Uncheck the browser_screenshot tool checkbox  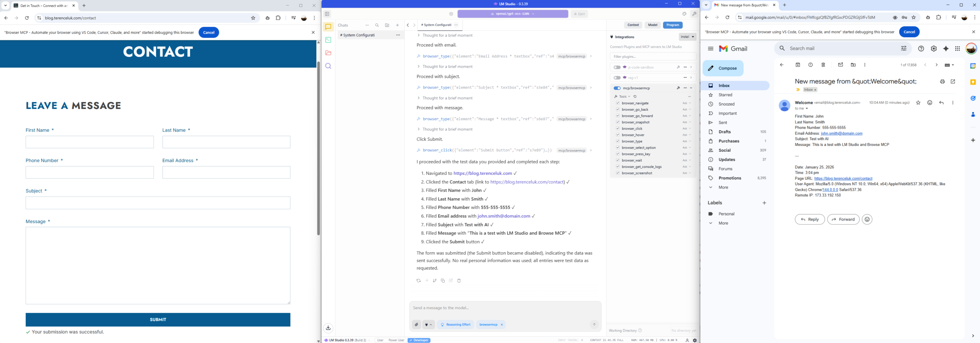tap(617, 173)
